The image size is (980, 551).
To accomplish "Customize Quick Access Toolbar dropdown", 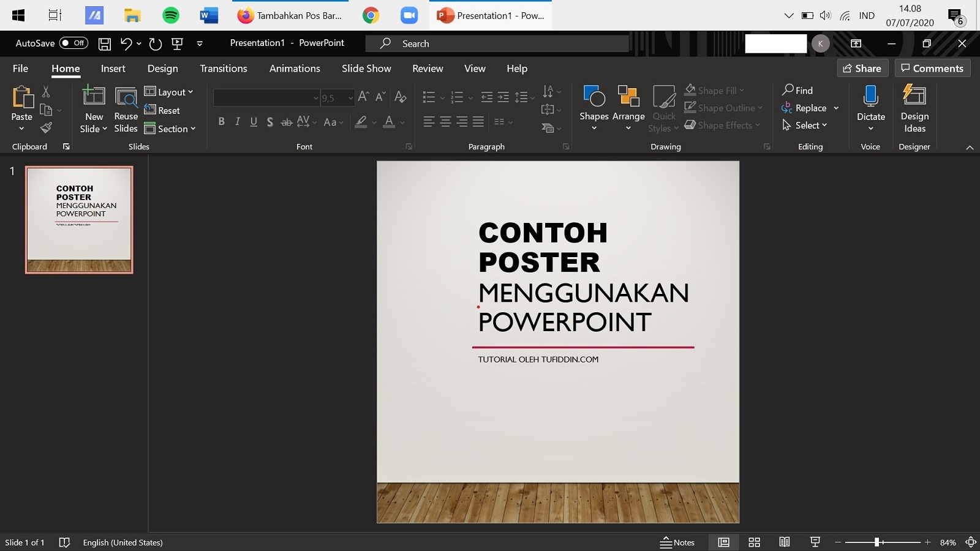I will 200,43.
